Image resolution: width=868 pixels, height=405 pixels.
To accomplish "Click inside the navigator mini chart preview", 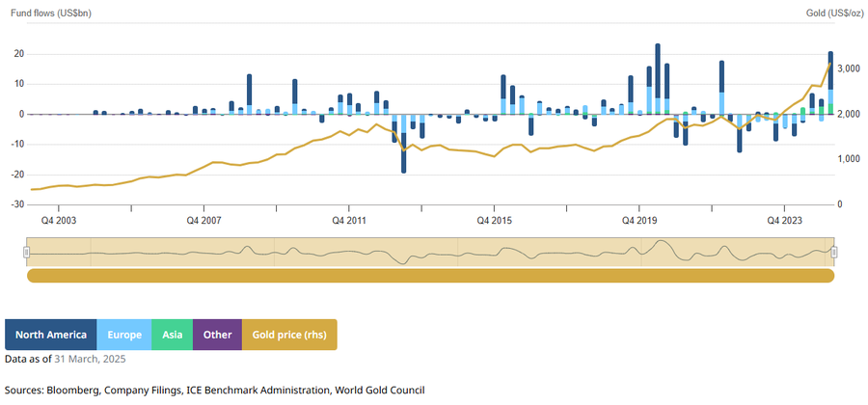I will [430, 253].
